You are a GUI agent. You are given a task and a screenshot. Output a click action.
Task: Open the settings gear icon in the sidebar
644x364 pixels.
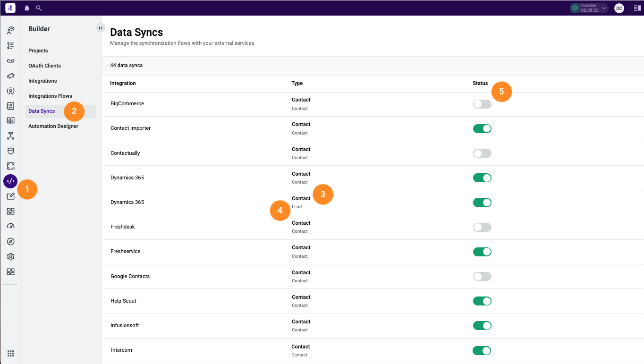(10, 256)
